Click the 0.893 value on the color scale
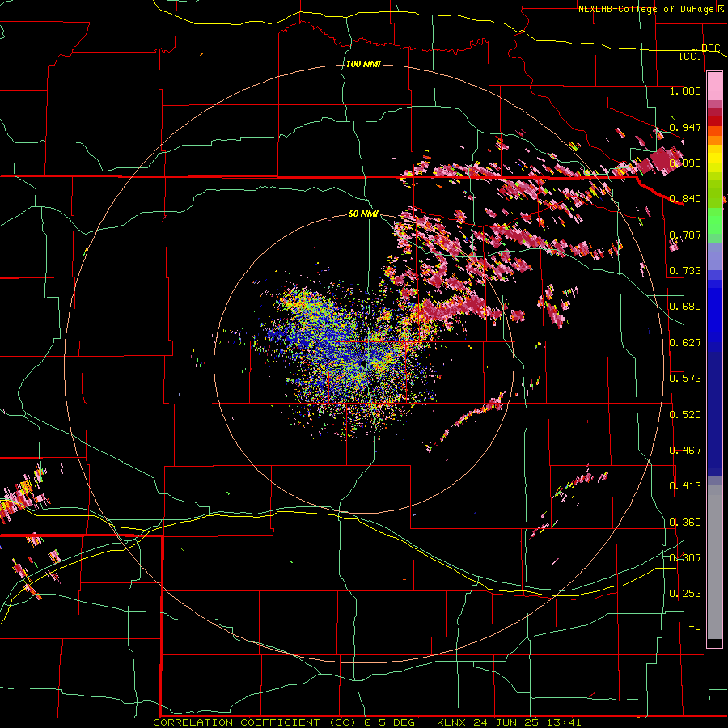Screen dimensions: 728x728 (x=685, y=163)
